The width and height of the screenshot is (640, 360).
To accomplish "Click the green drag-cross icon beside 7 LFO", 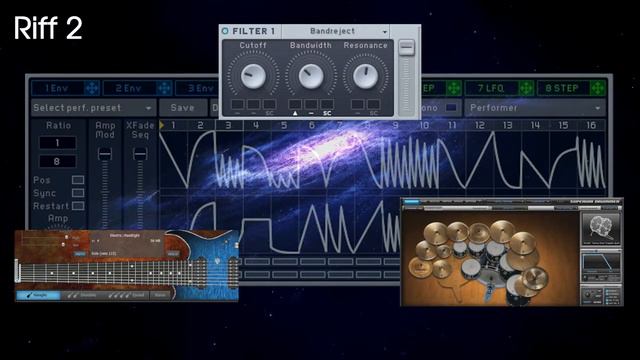I will tap(526, 88).
